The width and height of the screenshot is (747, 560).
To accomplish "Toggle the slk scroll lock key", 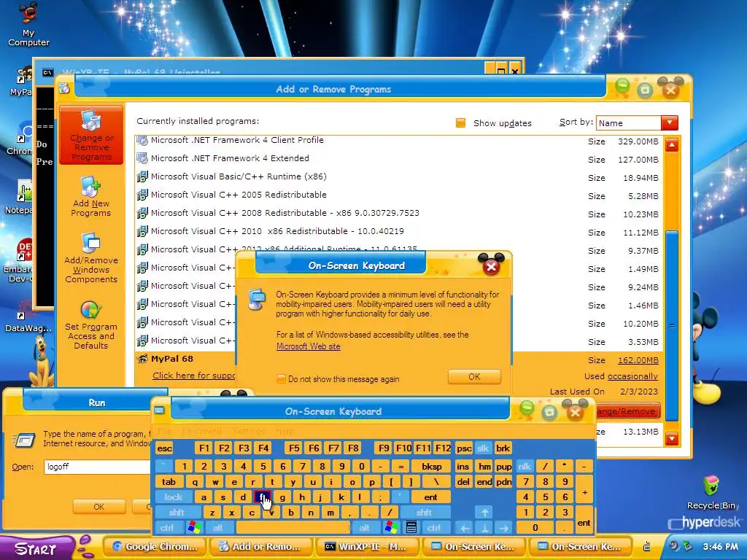I will click(483, 448).
